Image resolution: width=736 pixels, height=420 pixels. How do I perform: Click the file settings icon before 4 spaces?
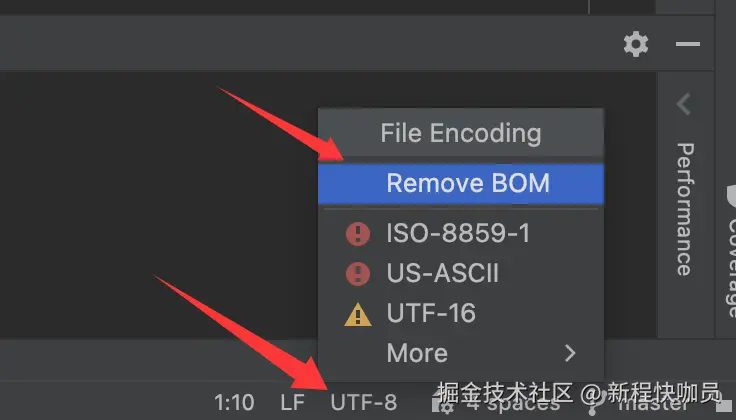pyautogui.click(x=442, y=405)
